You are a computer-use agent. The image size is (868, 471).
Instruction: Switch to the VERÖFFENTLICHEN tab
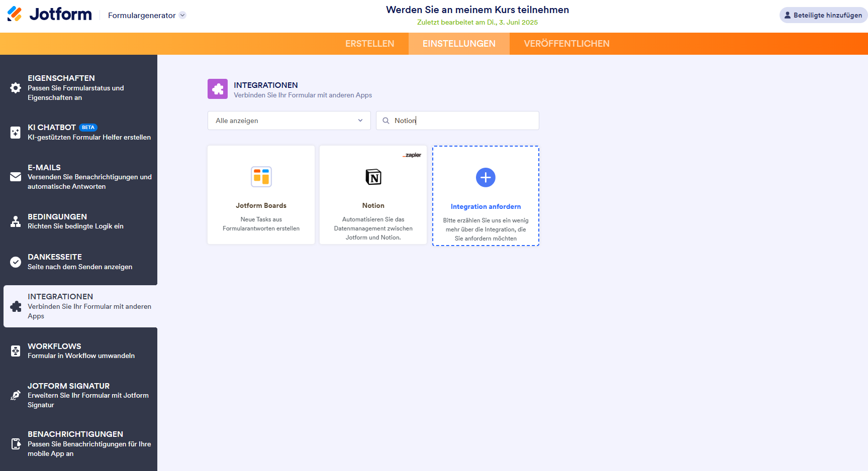(567, 44)
